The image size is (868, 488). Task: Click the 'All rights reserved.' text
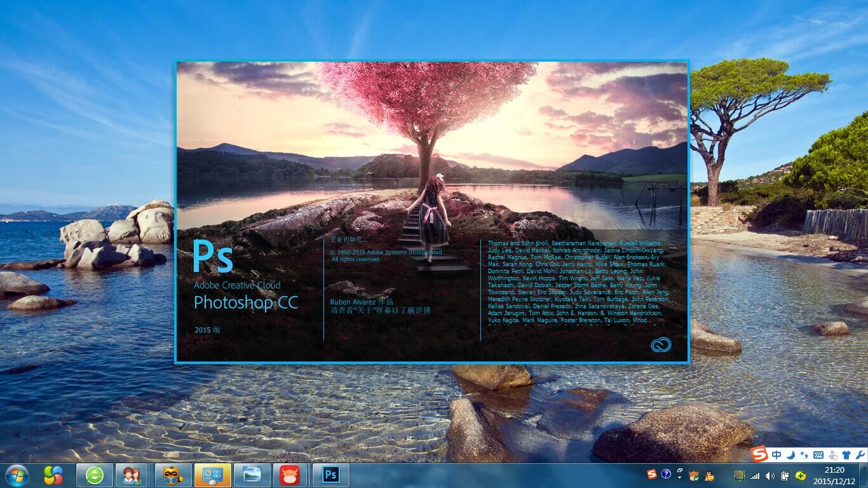tap(356, 259)
